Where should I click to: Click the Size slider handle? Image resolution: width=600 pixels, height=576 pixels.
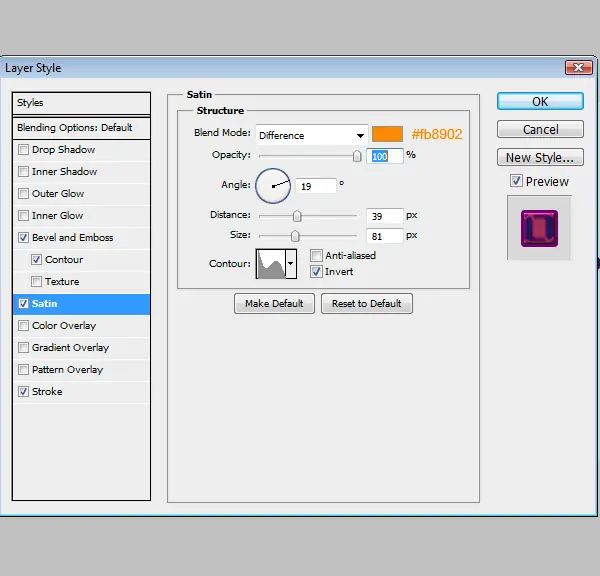[x=295, y=236]
